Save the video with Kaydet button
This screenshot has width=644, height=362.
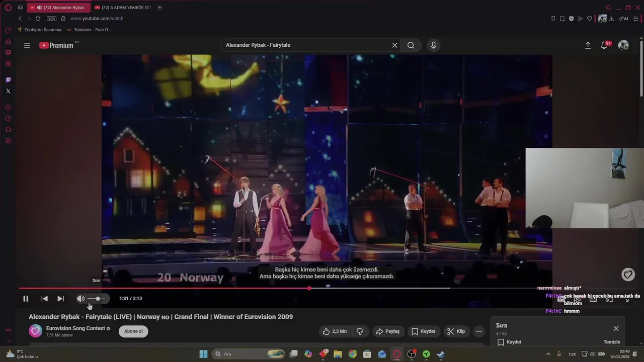click(423, 331)
